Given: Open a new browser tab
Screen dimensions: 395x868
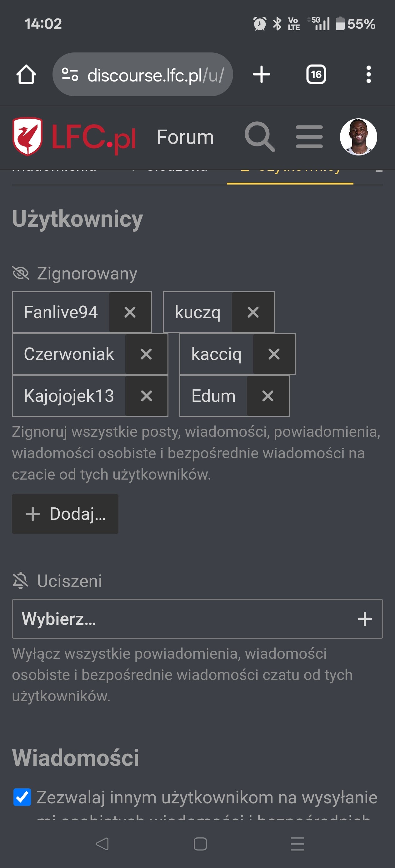Looking at the screenshot, I should pos(262,75).
